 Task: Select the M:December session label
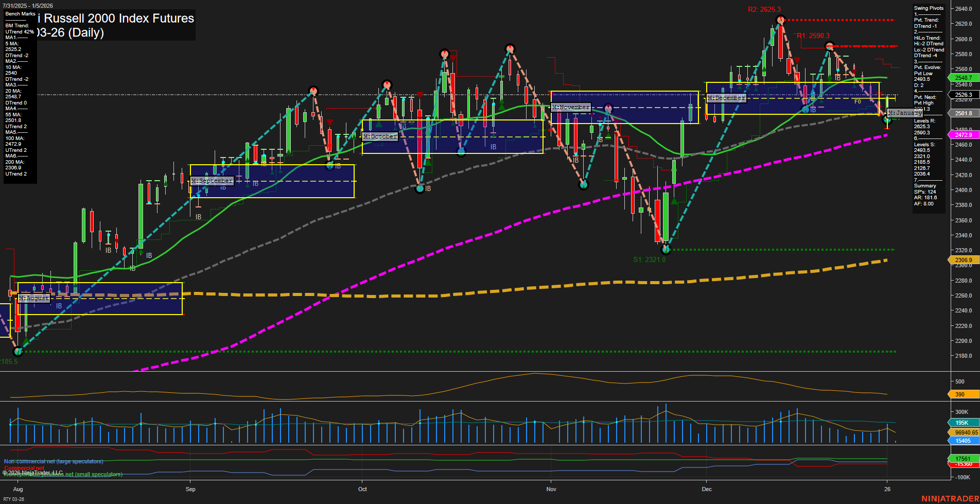tap(726, 97)
